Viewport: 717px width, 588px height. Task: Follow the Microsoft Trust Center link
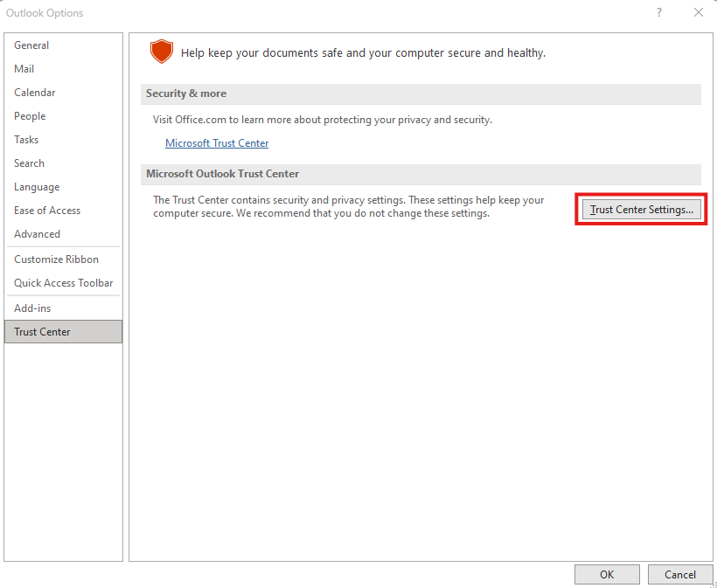(217, 143)
